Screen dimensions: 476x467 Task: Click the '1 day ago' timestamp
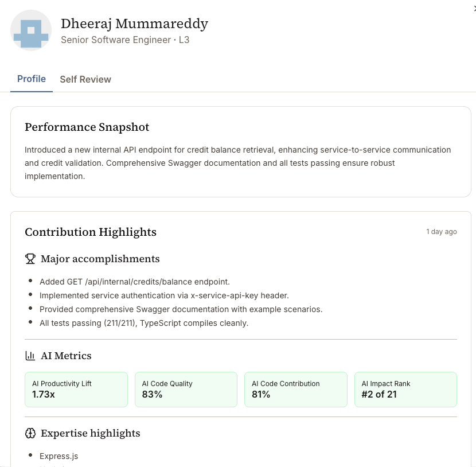tap(442, 232)
